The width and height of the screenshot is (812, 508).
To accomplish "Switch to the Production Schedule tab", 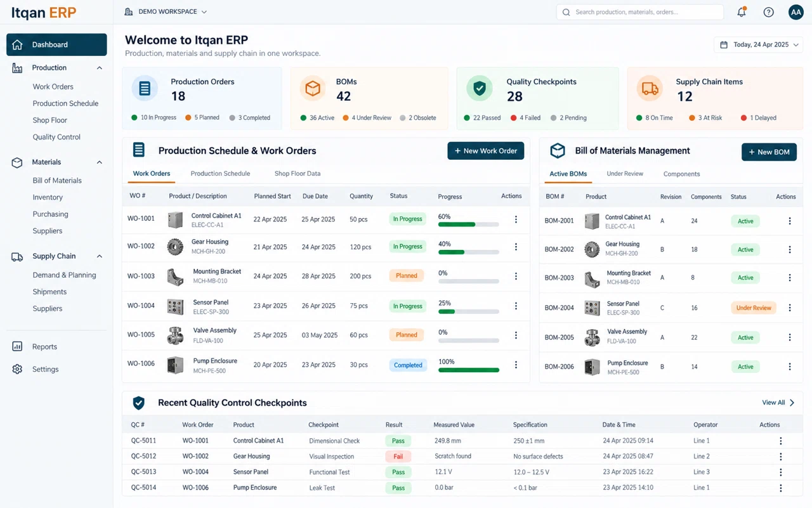I will (x=220, y=174).
